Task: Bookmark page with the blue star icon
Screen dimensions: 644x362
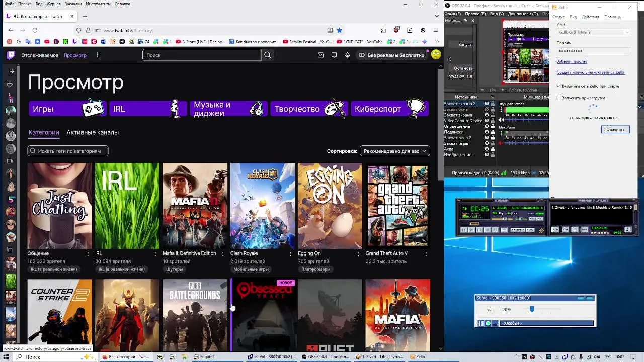Action: (339, 30)
